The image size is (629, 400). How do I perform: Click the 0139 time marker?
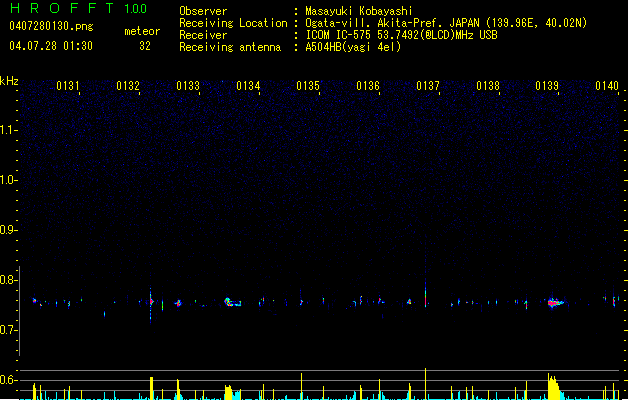(x=547, y=86)
